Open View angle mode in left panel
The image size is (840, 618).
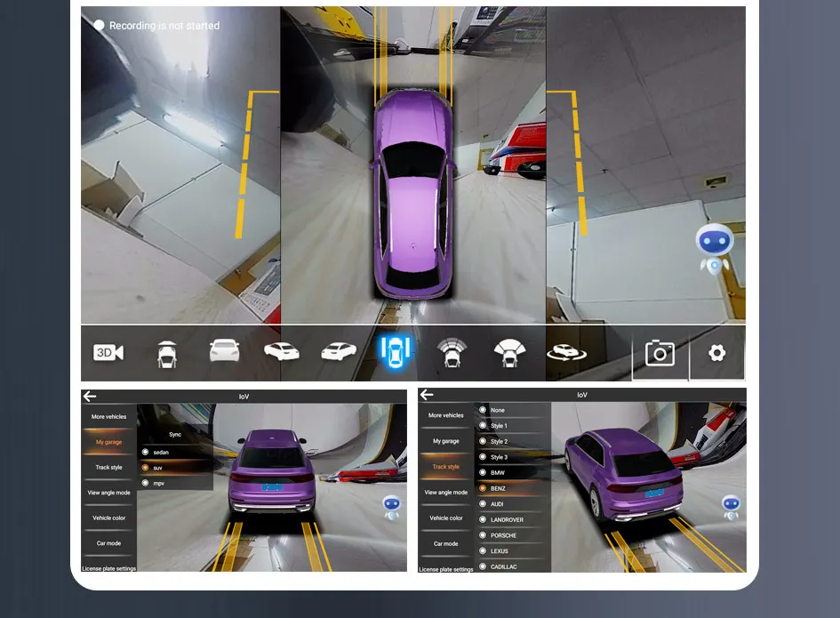(108, 493)
